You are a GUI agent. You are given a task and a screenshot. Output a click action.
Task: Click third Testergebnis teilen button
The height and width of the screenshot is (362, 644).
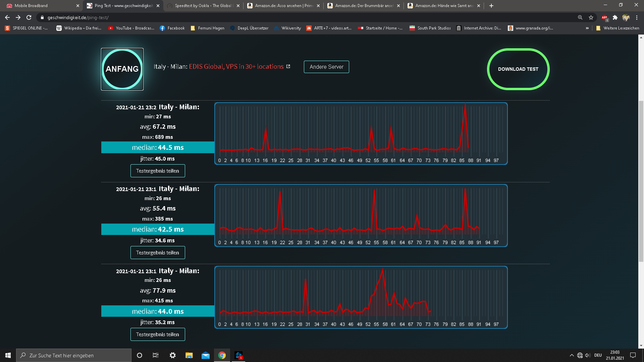pos(157,334)
